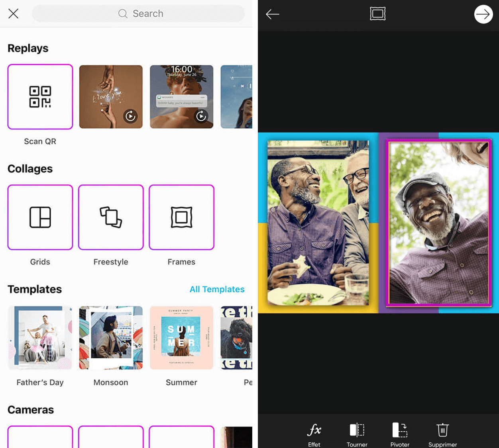
Task: Pick the Summer party template
Action: [x=181, y=337]
